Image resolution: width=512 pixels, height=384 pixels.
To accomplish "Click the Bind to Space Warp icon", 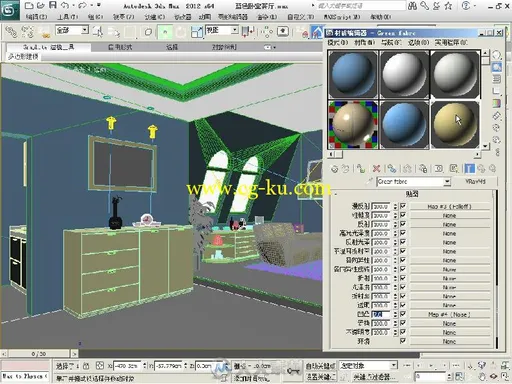I will [44, 32].
